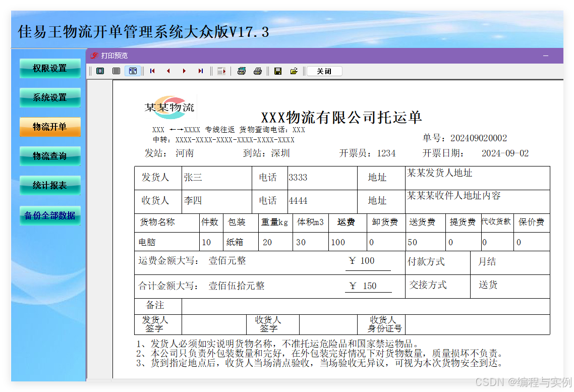Select whole-page zoom view icon

100,71
